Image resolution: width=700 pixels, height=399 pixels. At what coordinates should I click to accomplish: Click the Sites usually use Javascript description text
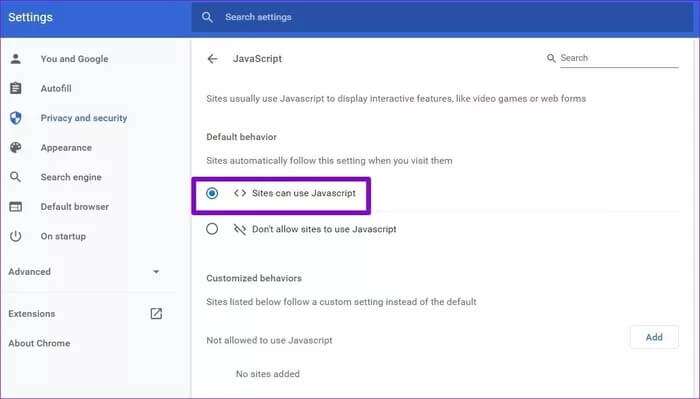click(x=396, y=99)
